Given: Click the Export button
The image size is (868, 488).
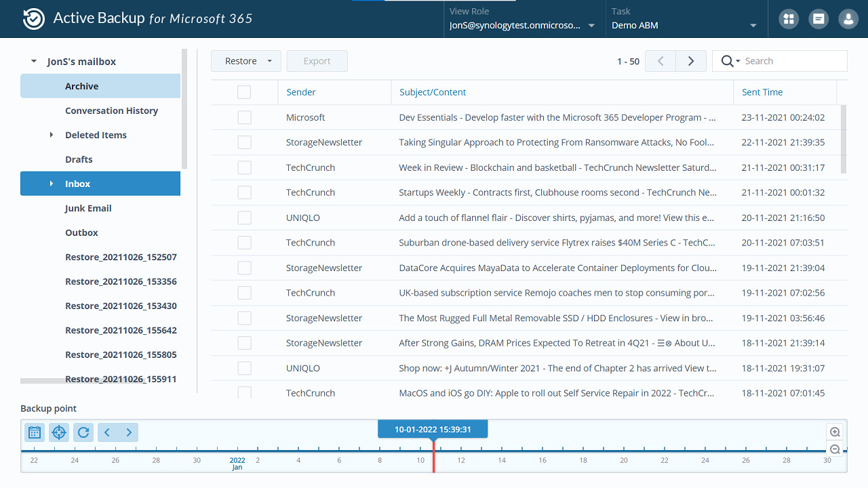Looking at the screenshot, I should 317,61.
